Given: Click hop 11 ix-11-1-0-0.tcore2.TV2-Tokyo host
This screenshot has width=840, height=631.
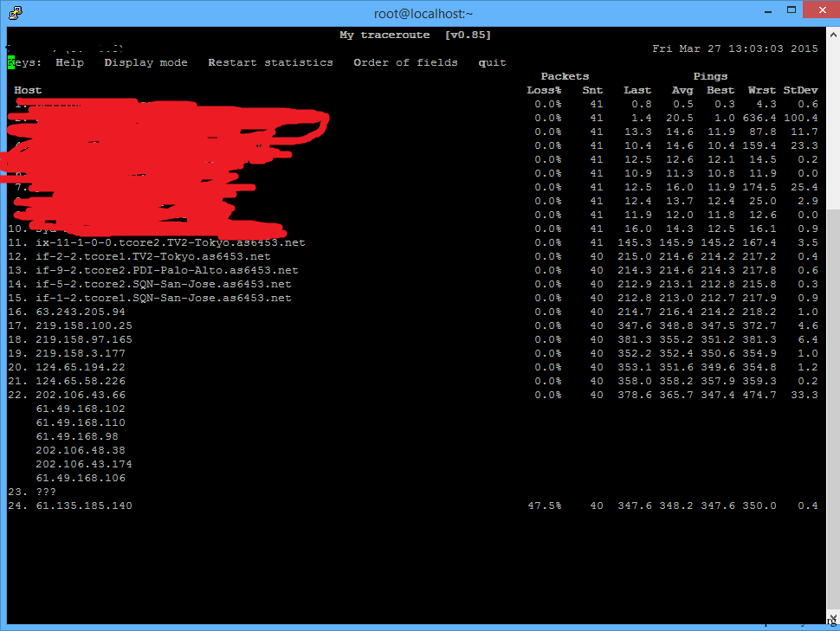Looking at the screenshot, I should [x=171, y=242].
